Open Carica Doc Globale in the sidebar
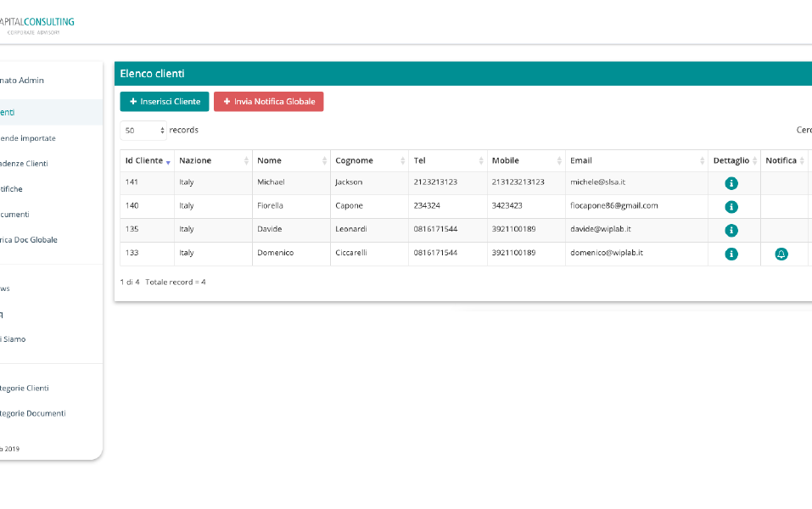 click(x=29, y=240)
